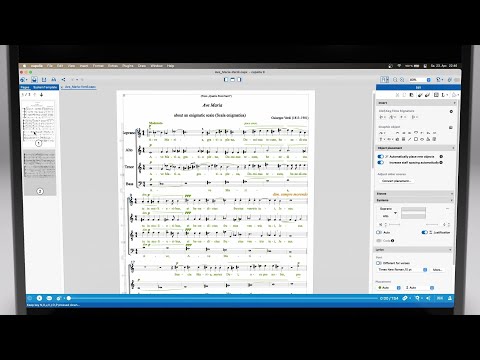Viewport: 480px width, 360px height.
Task: Toggle the Coda switch
Action: click(x=379, y=240)
